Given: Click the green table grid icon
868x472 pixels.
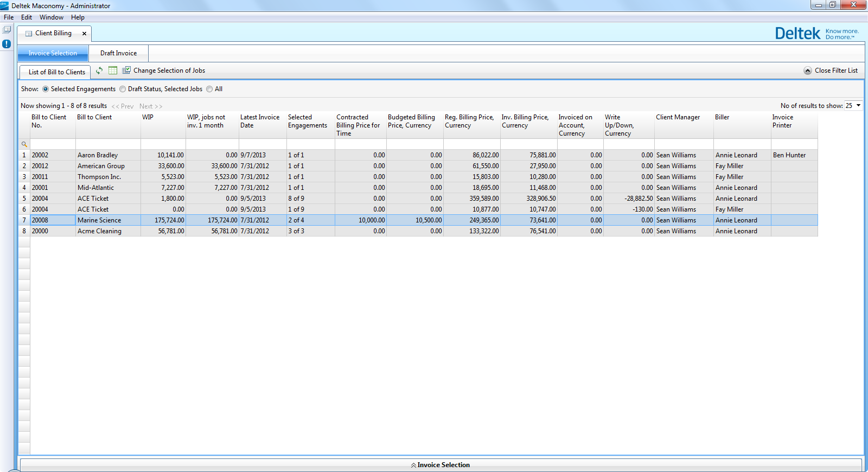Looking at the screenshot, I should tap(113, 70).
